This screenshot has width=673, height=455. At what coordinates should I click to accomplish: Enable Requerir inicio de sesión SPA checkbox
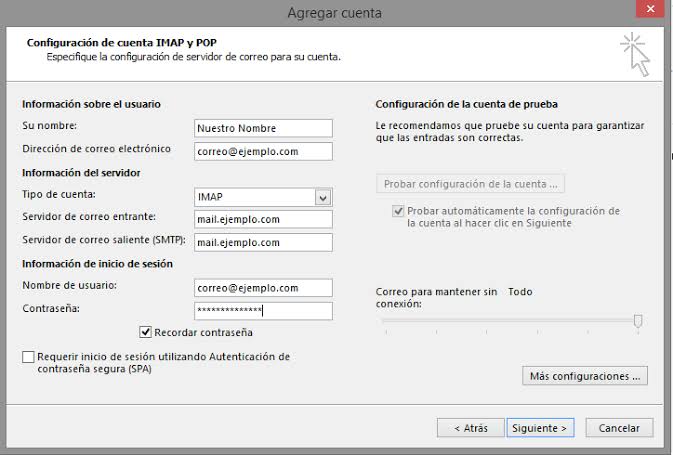coord(28,357)
